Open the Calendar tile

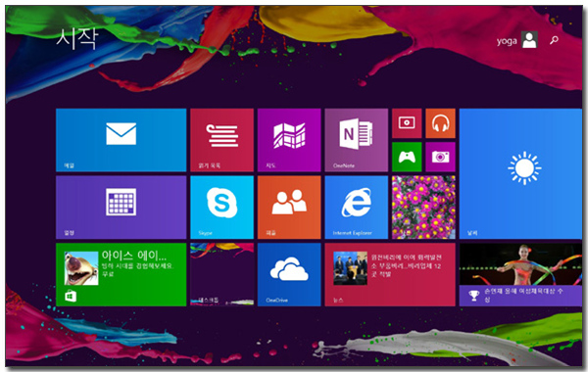121,208
